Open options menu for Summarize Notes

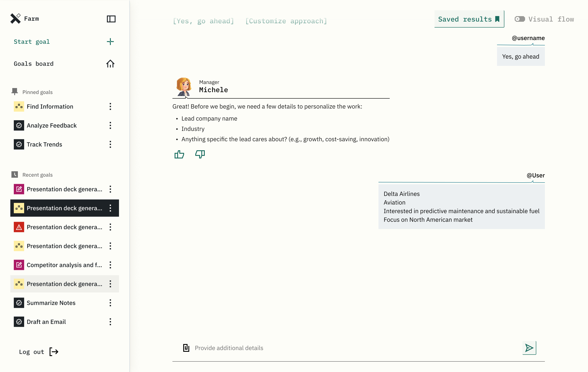pos(110,303)
